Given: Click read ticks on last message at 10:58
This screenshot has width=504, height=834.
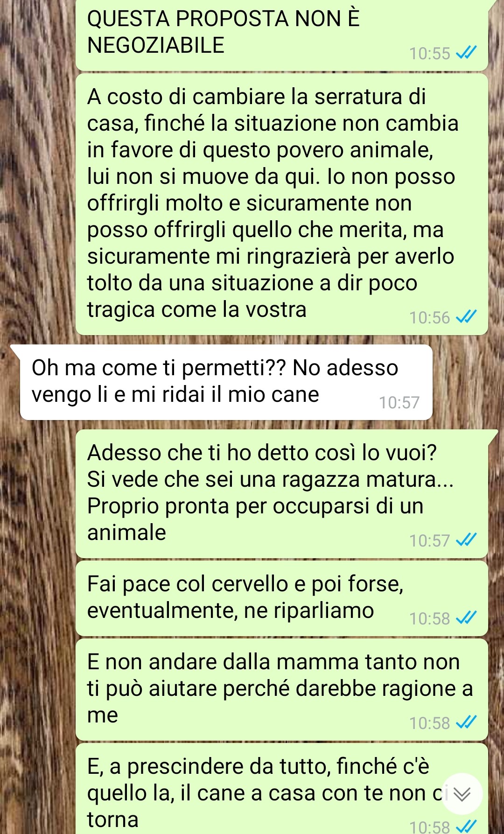Looking at the screenshot, I should [466, 827].
